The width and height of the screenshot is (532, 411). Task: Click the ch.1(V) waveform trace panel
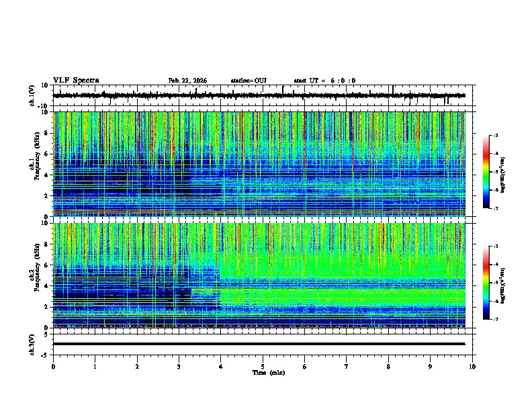[x=264, y=95]
